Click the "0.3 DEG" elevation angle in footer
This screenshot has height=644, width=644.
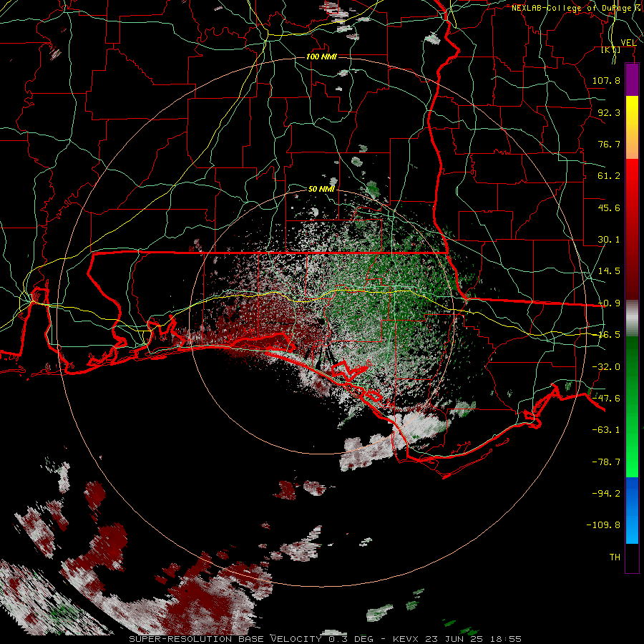pyautogui.click(x=351, y=639)
